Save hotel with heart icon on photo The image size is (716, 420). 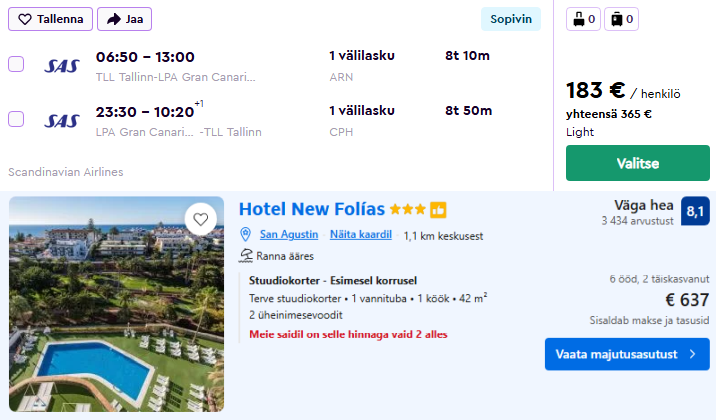coord(201,219)
